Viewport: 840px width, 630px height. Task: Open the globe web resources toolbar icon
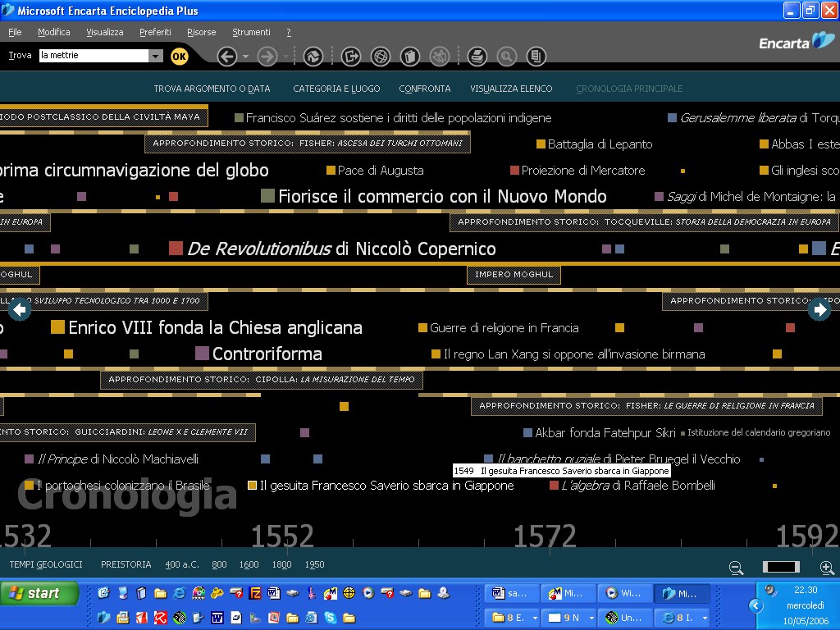pos(381,57)
